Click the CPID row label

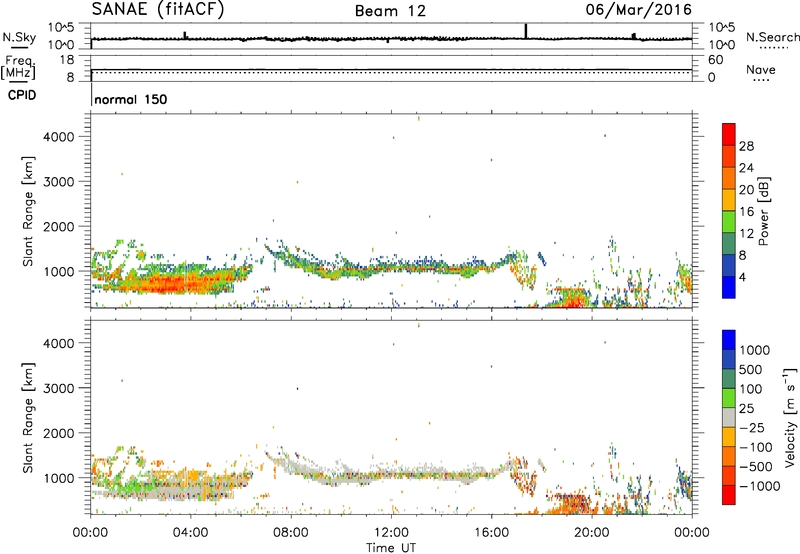[22, 95]
